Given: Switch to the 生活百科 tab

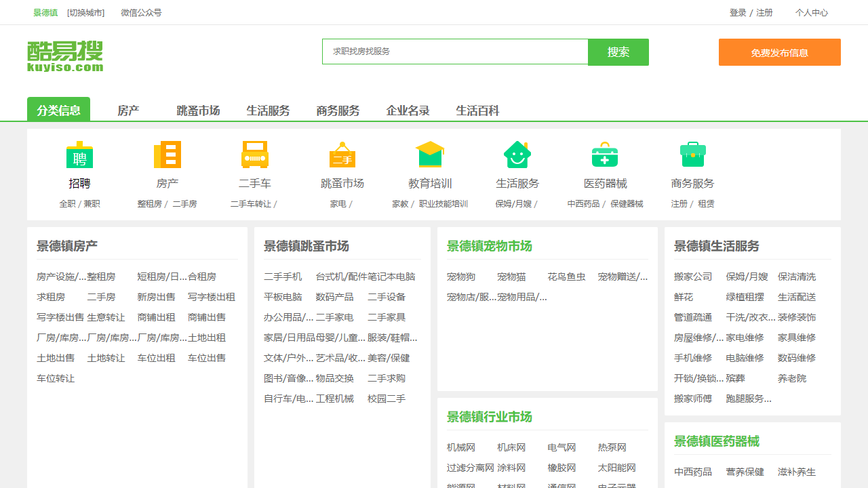Looking at the screenshot, I should coord(477,110).
